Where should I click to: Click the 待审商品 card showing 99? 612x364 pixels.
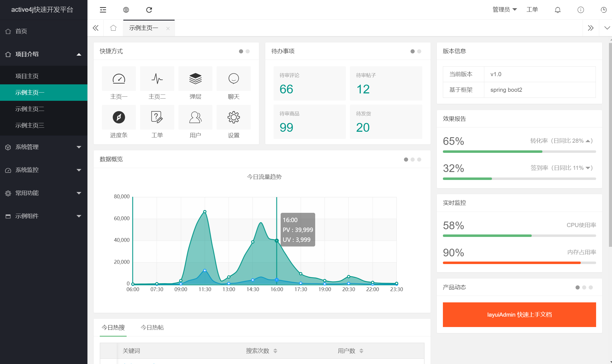tap(310, 122)
